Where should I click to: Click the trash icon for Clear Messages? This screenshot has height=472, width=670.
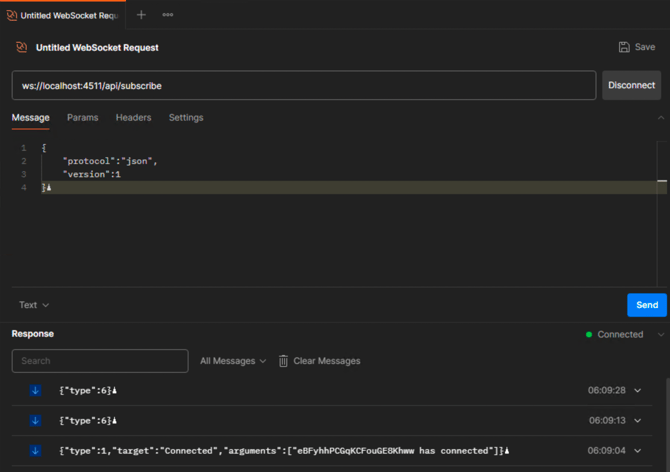(x=283, y=361)
